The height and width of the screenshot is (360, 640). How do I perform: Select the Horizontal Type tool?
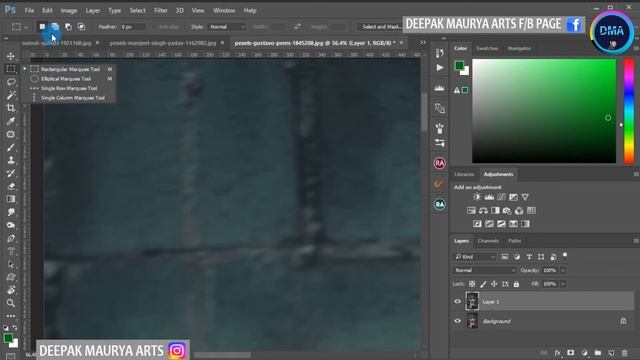[11, 251]
